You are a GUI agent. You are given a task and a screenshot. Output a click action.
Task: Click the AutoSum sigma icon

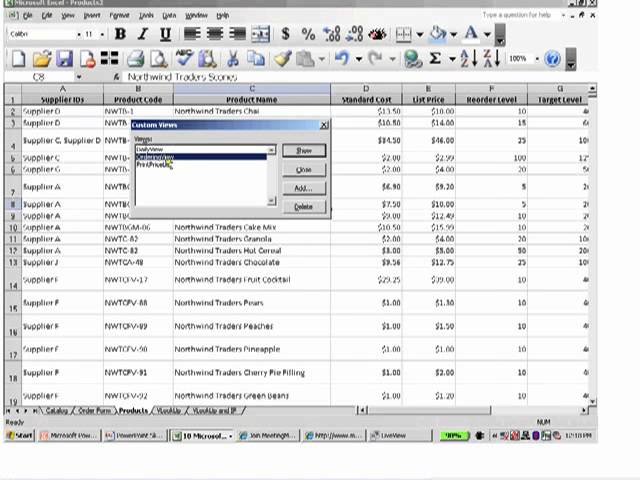pyautogui.click(x=435, y=58)
